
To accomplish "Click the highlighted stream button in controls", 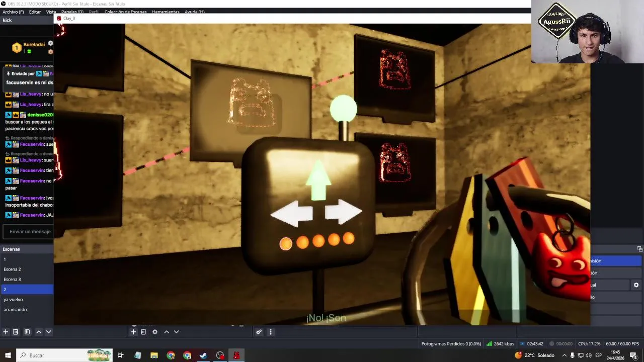I will pos(616,261).
